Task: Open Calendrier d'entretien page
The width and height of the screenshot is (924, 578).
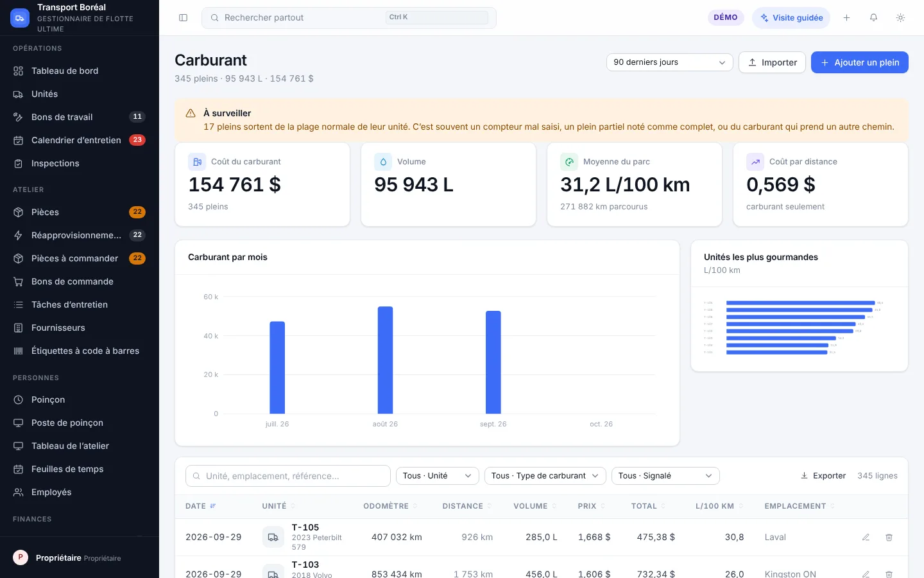Action: (x=80, y=140)
